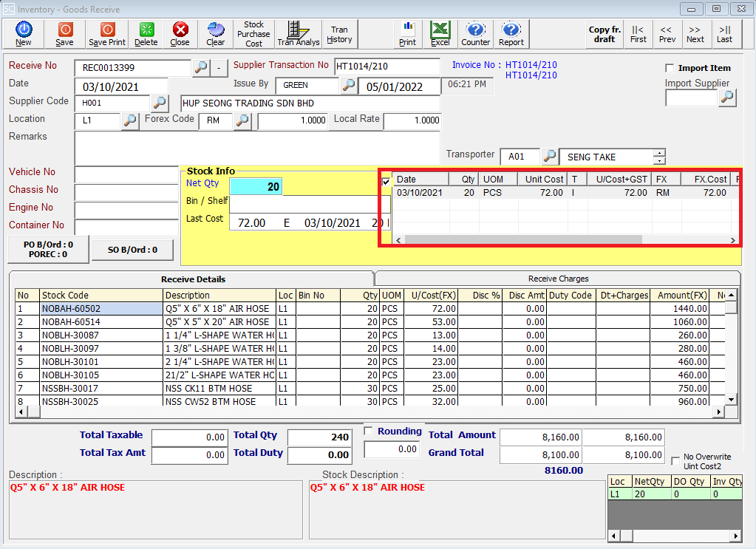Click the Engine No field
756x549 pixels.
[126, 210]
